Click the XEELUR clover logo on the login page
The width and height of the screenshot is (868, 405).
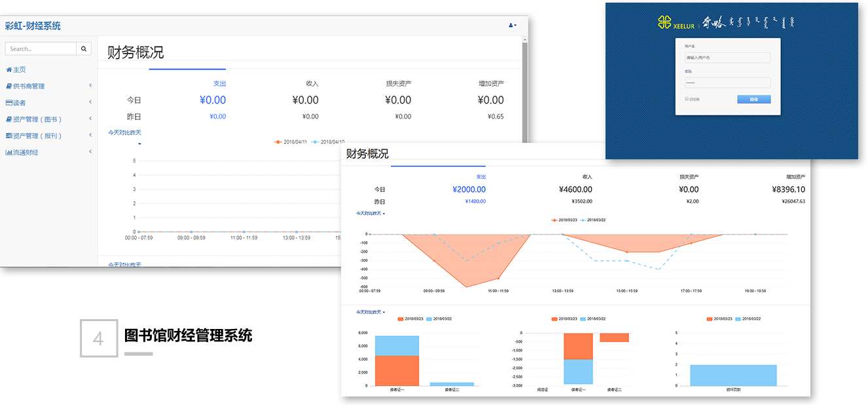pos(664,23)
